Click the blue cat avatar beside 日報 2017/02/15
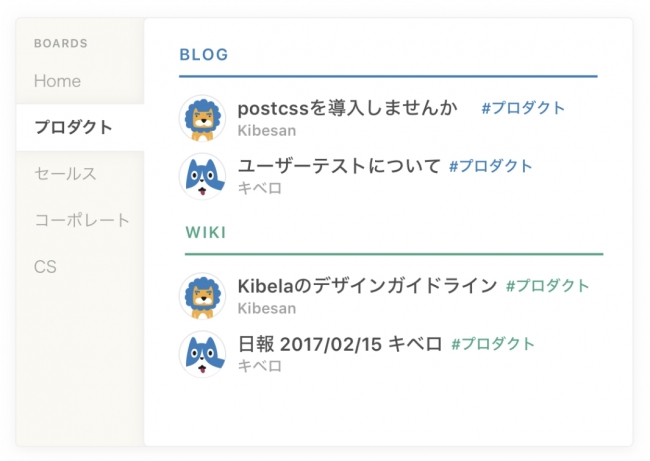 coord(202,354)
